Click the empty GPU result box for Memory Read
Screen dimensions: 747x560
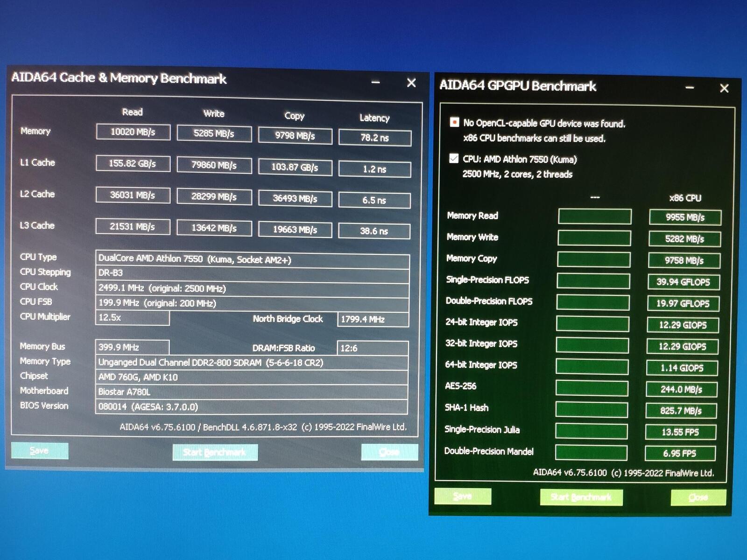pyautogui.click(x=595, y=217)
